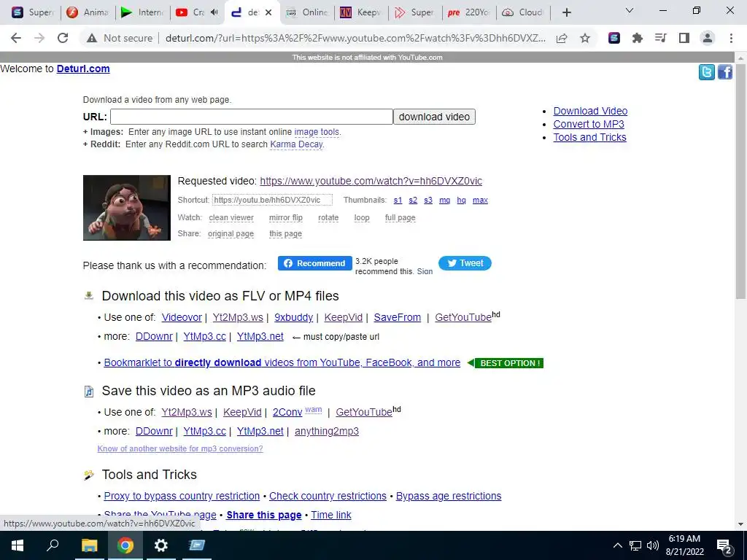Open the media controls icon
The image size is (747, 560).
pos(661,38)
